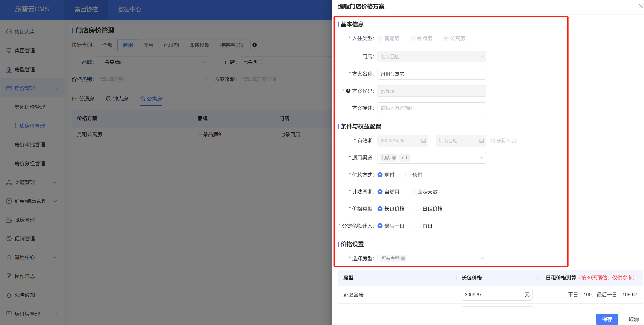Remove the 所有房型 tag
This screenshot has width=644, height=325.
[403, 259]
